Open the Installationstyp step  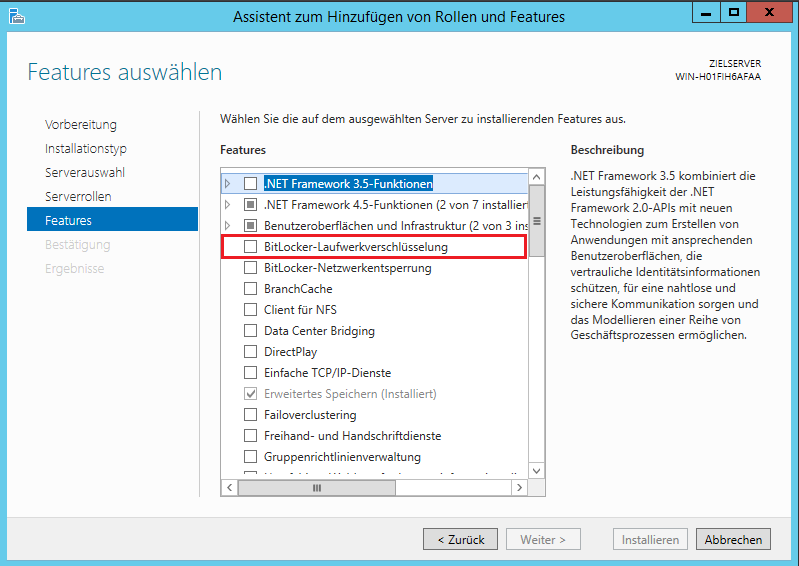(x=86, y=149)
